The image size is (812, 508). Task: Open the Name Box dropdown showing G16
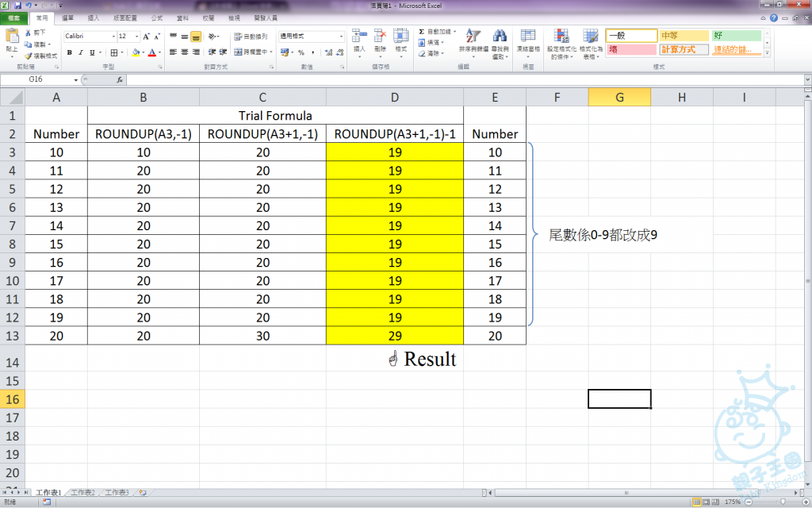75,80
